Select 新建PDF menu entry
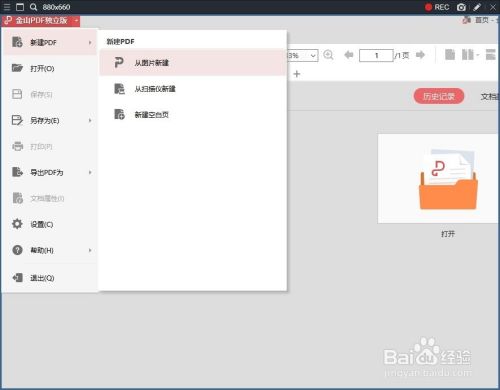This screenshot has height=390, width=500. click(50, 42)
